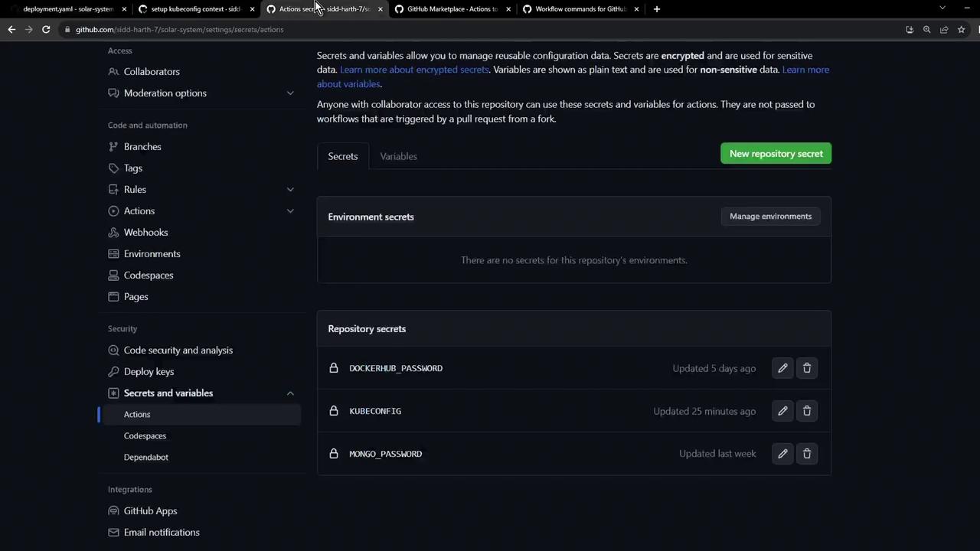The height and width of the screenshot is (551, 980).
Task: Open a new browser tab with plus icon
Action: 657,9
